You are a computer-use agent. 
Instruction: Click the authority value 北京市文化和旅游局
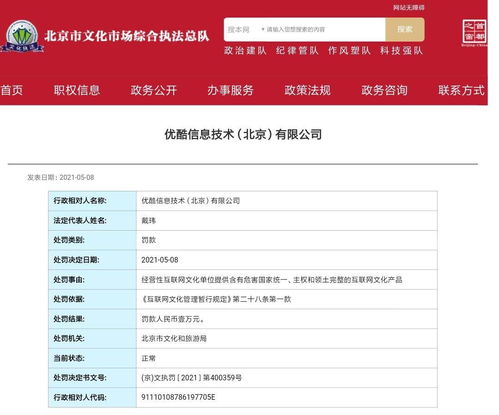coord(174,338)
